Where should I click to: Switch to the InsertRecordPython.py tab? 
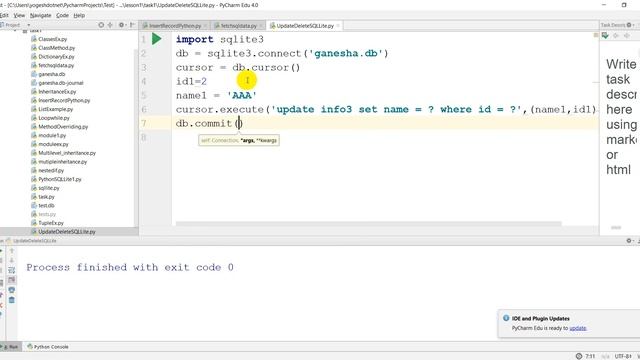tap(175, 26)
